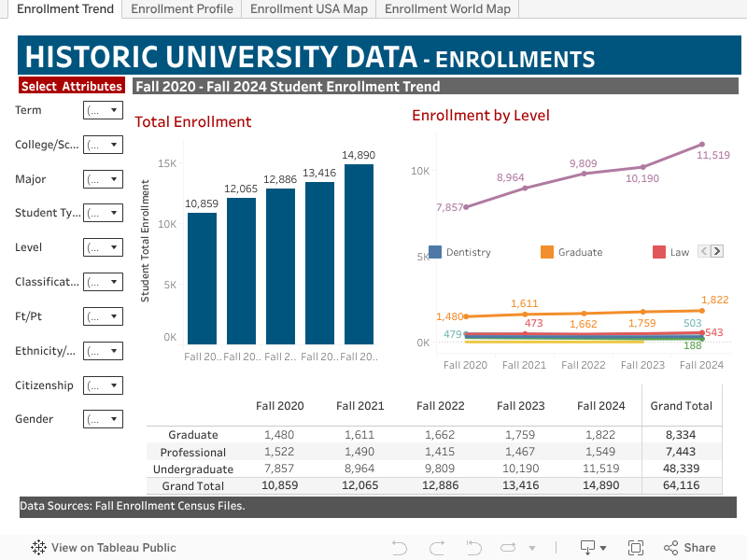Click the Select Attributes red label
747x560 pixels.
coord(72,86)
